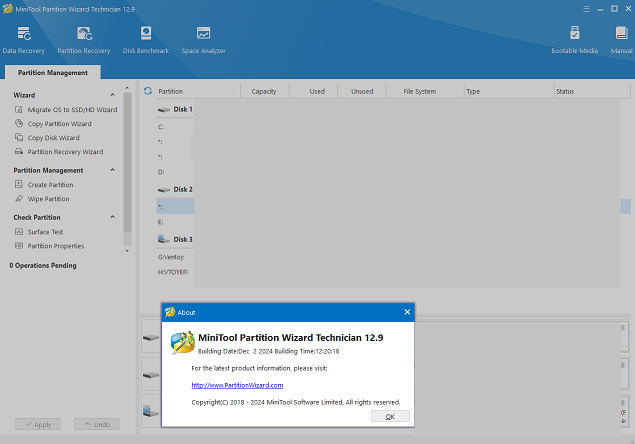
Task: Open the Space Analyzer tool
Action: (203, 38)
